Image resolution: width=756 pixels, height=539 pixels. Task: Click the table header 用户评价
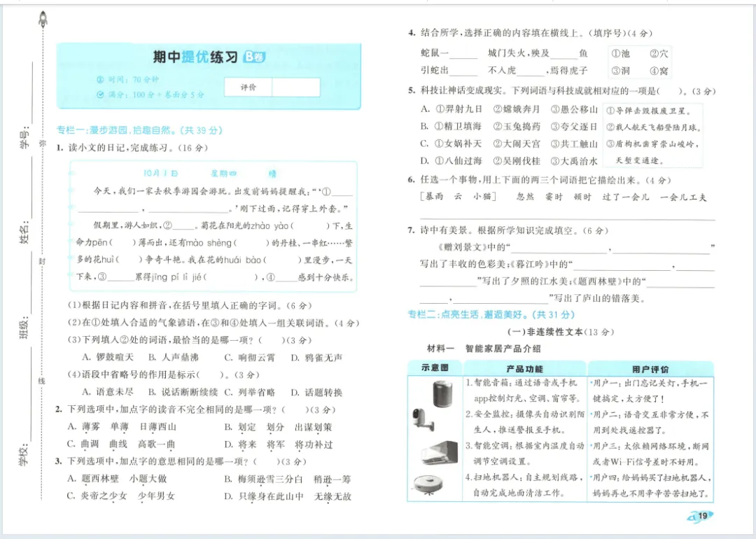tap(650, 370)
